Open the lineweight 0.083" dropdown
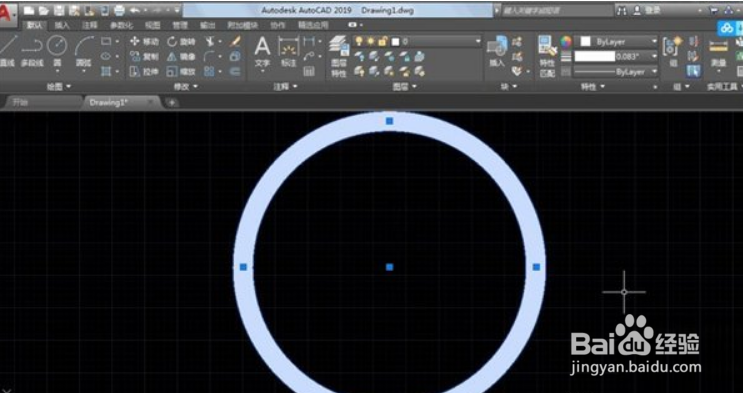 [x=616, y=57]
